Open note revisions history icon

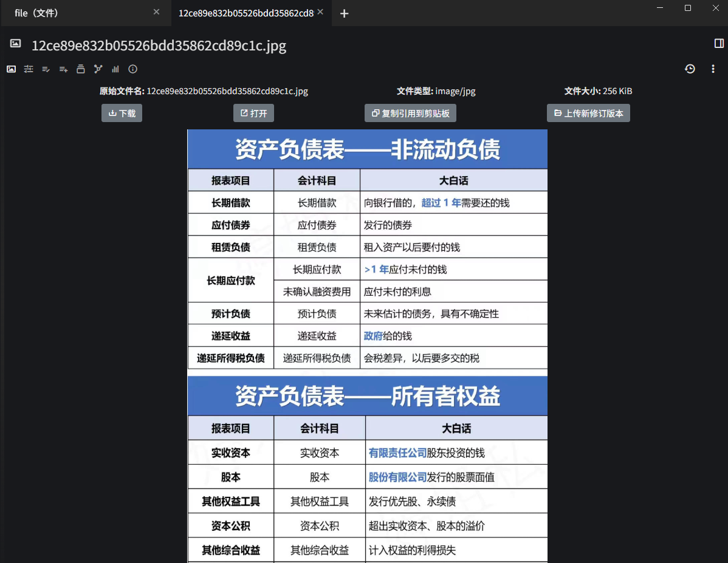coord(690,69)
